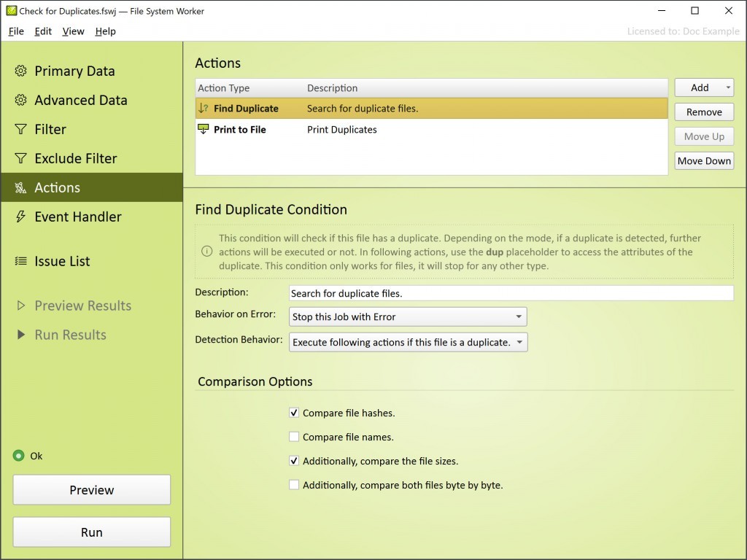747x560 pixels.
Task: Click the Move Down button
Action: pos(704,161)
